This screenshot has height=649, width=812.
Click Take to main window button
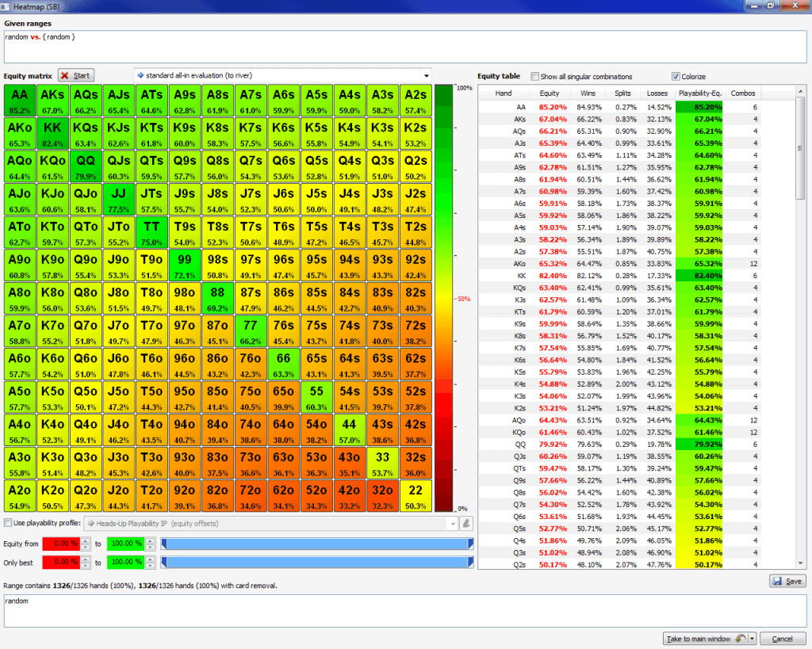point(705,639)
